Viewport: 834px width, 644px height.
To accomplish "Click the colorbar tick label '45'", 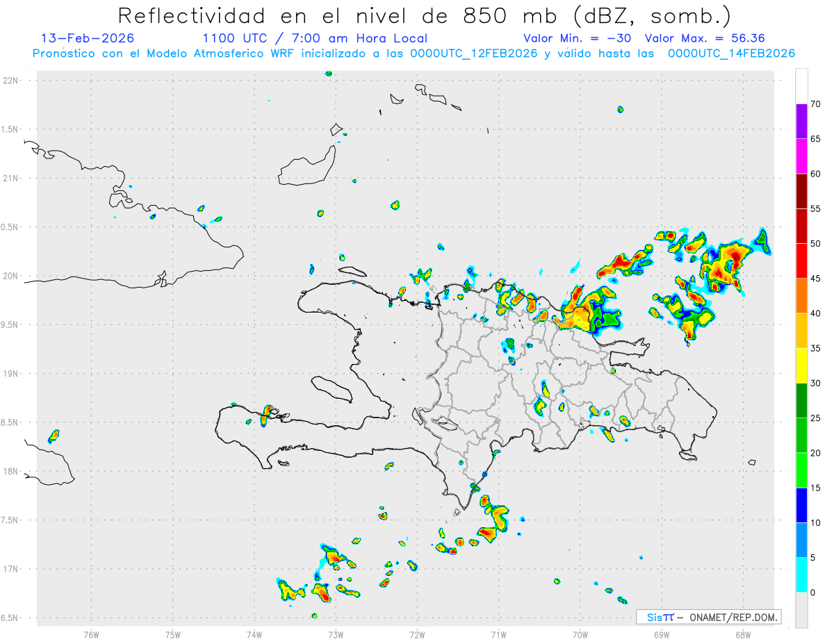I will click(816, 279).
